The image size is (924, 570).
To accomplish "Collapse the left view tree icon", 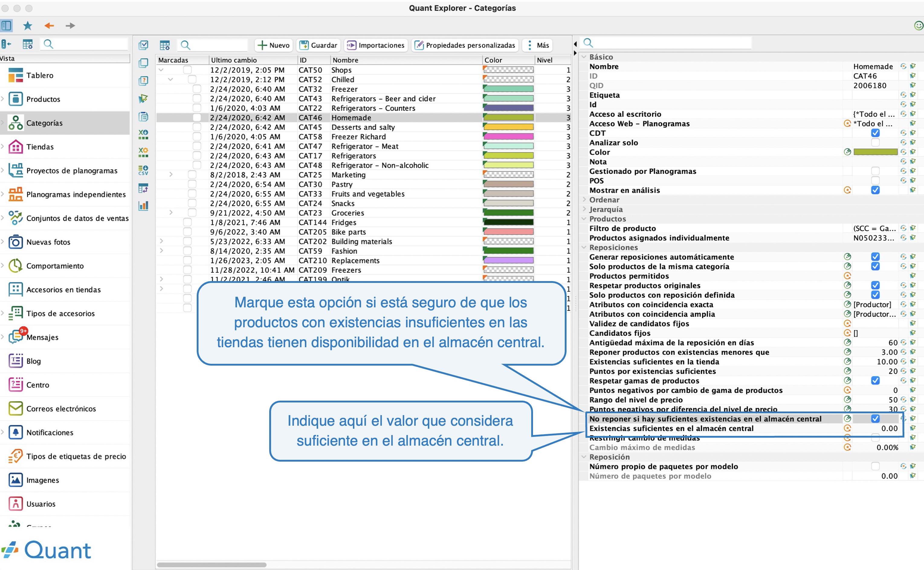I will [x=6, y=44].
